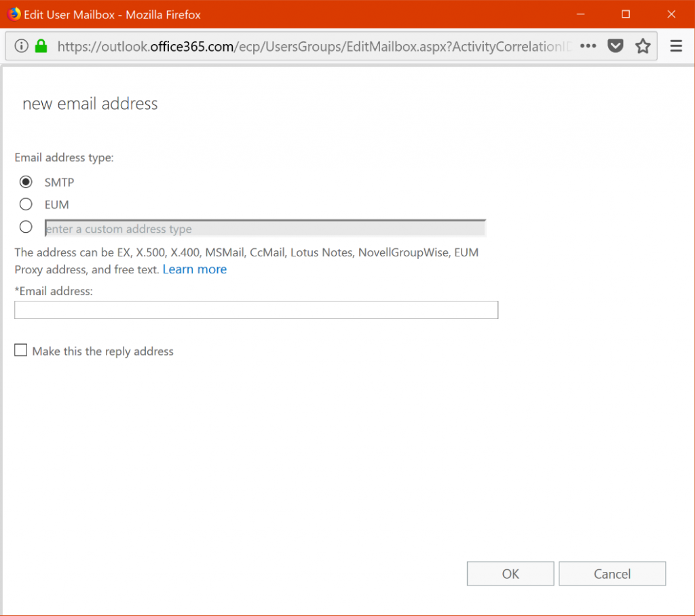The height and width of the screenshot is (616, 695).
Task: Click the OK button
Action: (510, 573)
